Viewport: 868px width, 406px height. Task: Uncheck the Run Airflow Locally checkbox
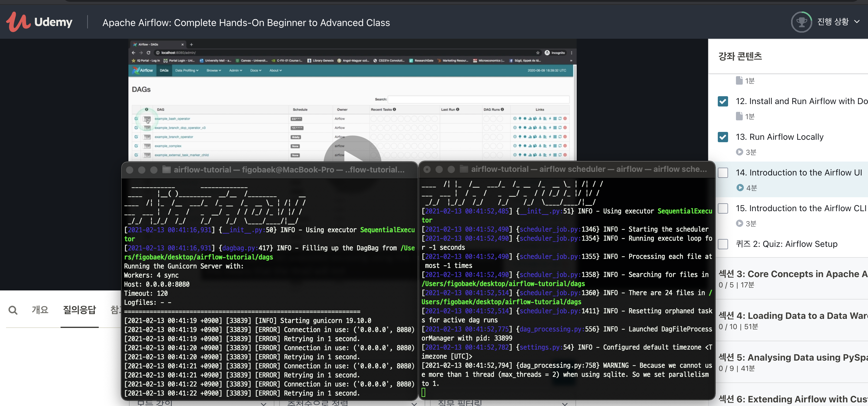coord(723,137)
